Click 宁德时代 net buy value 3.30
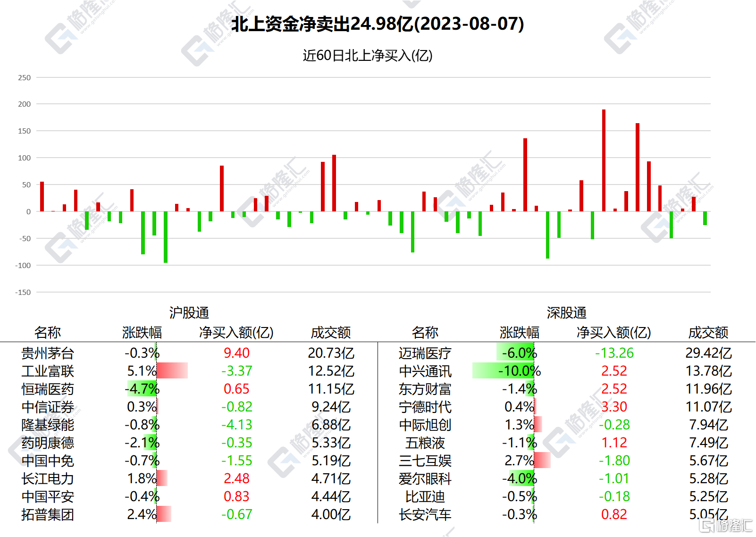The height and width of the screenshot is (537, 756). tap(614, 407)
